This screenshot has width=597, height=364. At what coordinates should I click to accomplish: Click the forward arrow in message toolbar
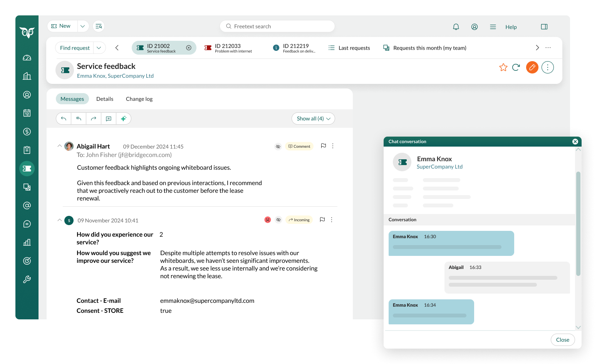click(x=94, y=119)
